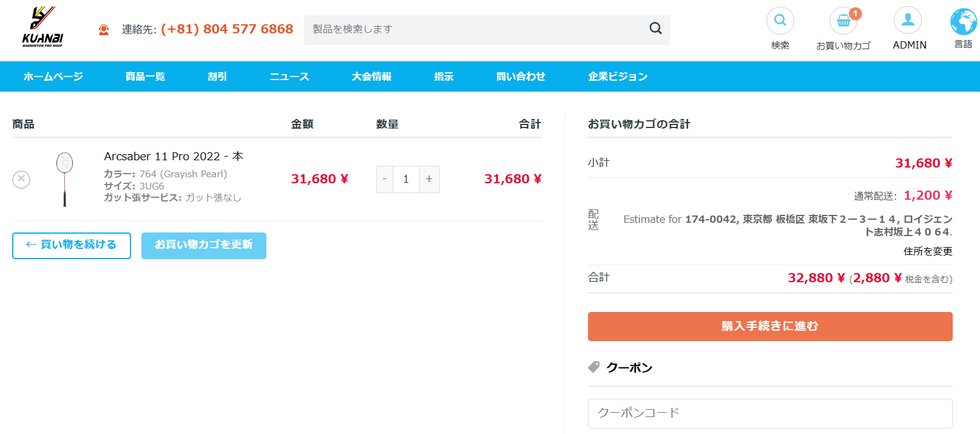The image size is (980, 434).
Task: Click the contact headset icon
Action: (x=104, y=30)
